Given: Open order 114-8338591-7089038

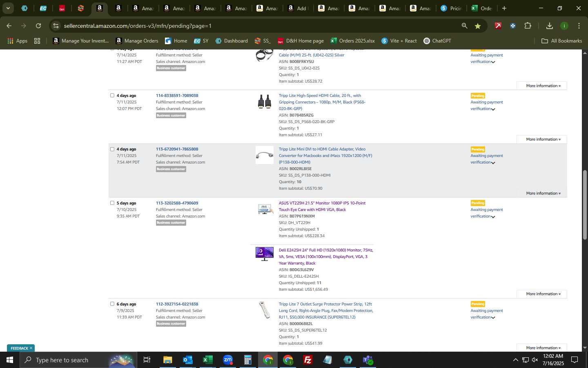Looking at the screenshot, I should [x=177, y=95].
